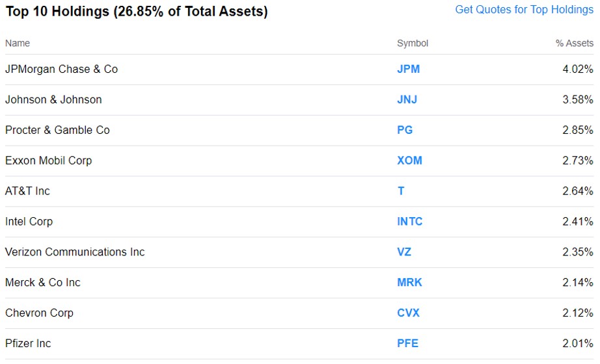600x364 pixels.
Task: Click the 4.02% assets value for JPMorgan
Action: coord(577,69)
